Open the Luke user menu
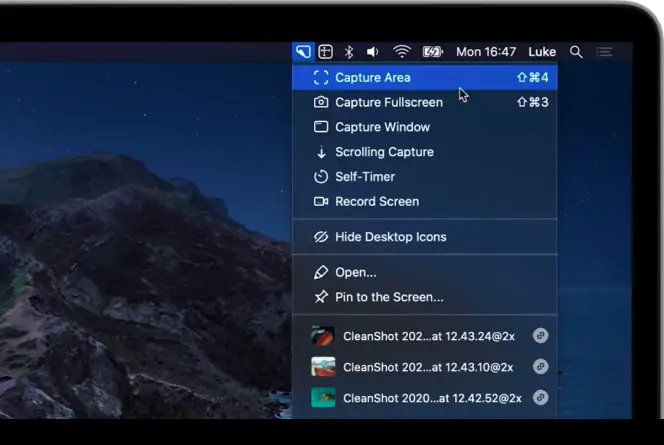664x445 pixels. point(542,52)
